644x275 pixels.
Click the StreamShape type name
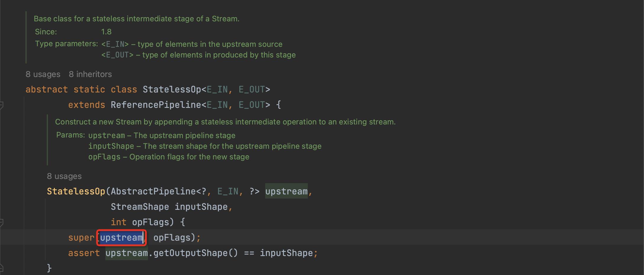pos(140,207)
